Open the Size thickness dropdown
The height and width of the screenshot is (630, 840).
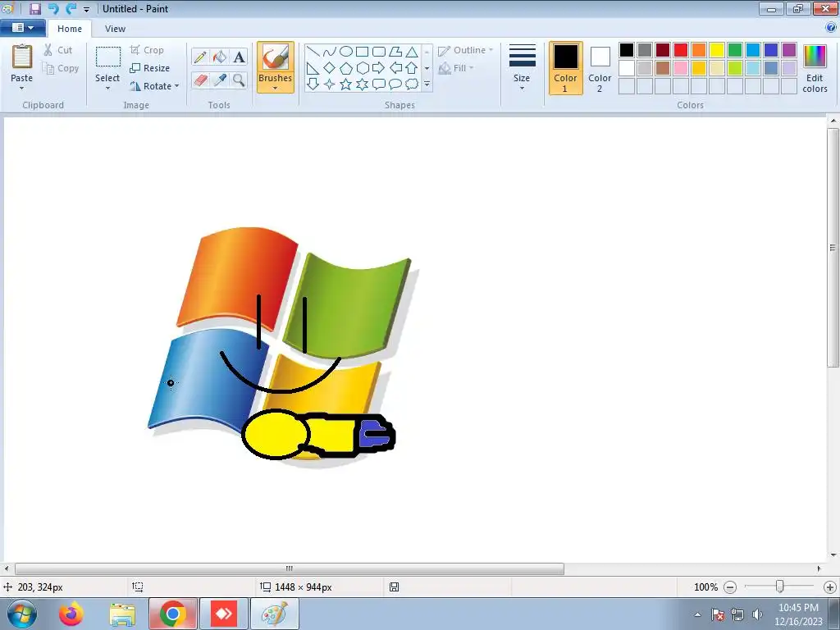pyautogui.click(x=522, y=67)
